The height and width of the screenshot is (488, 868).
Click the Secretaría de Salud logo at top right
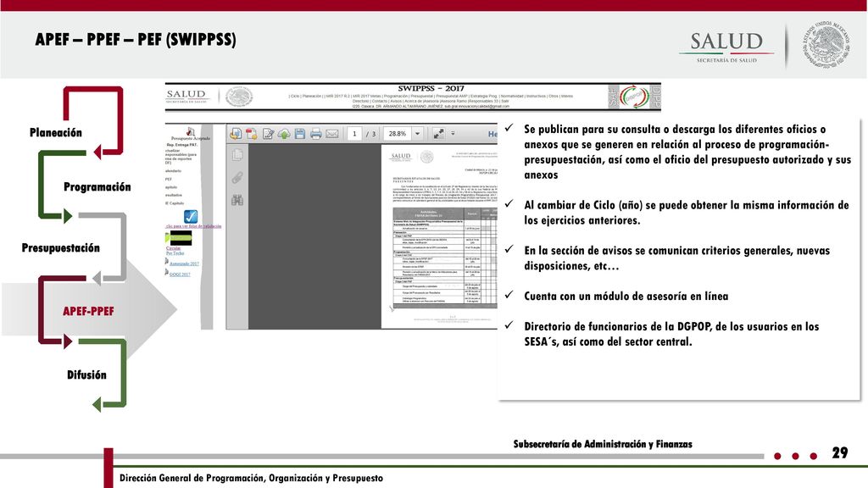pos(726,47)
